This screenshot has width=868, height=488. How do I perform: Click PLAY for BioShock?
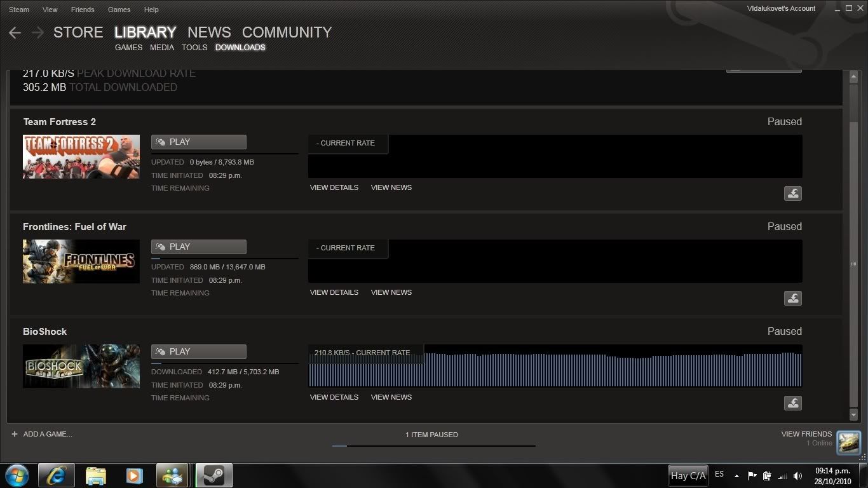tap(199, 352)
